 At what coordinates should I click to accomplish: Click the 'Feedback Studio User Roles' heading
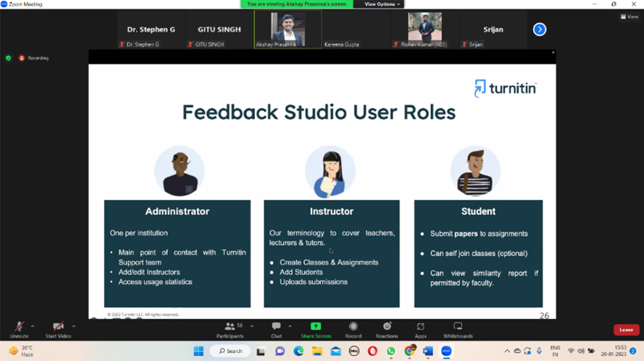coord(319,112)
